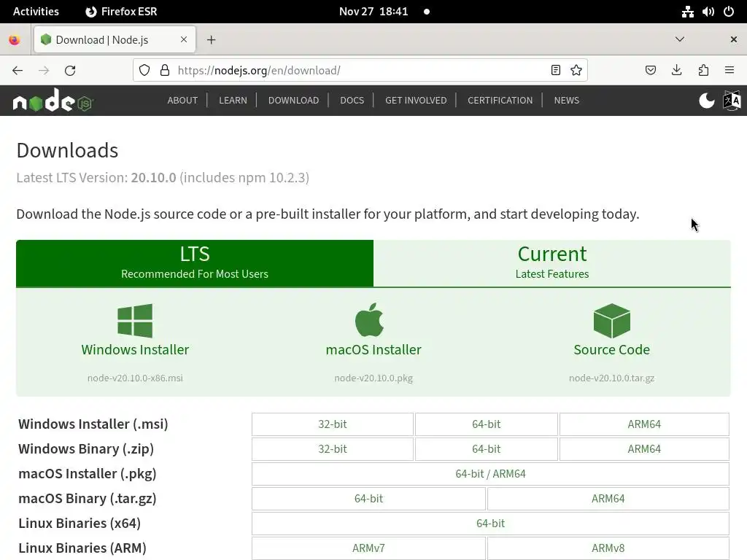The height and width of the screenshot is (560, 747).
Task: Click node-v20.10.0.pkg file name
Action: (x=373, y=378)
